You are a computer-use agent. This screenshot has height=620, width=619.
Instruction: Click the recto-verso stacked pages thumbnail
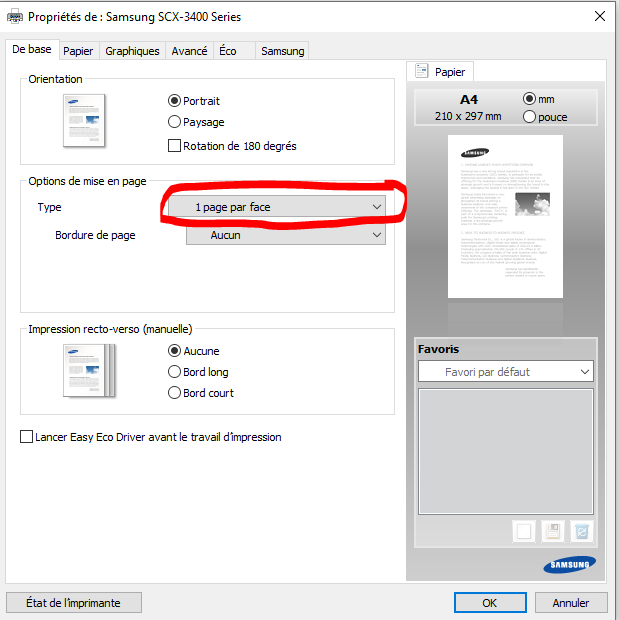click(89, 370)
